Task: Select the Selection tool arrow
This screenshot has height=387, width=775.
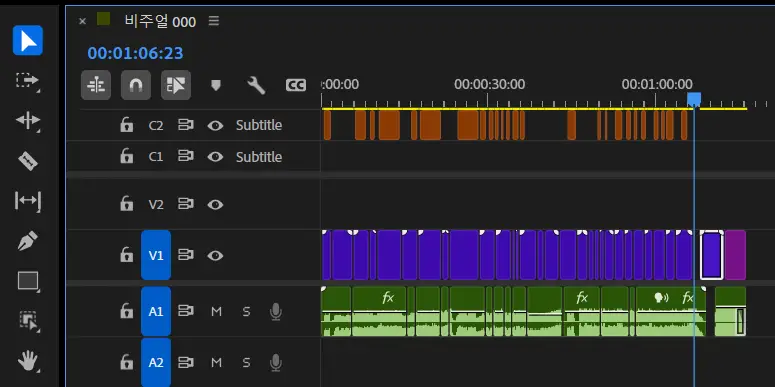Action: tap(28, 41)
